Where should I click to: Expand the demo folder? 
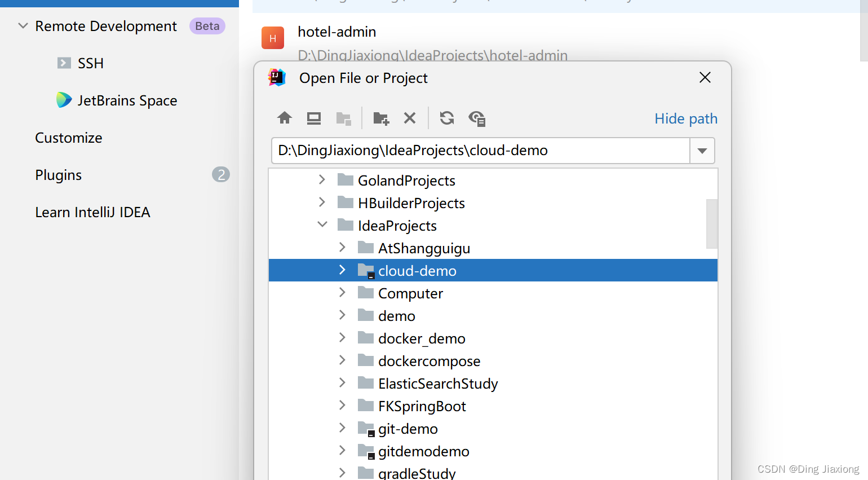click(342, 315)
